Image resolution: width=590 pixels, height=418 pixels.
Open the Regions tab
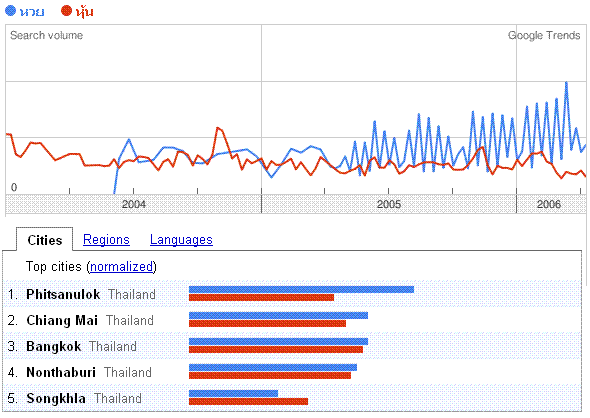click(106, 240)
